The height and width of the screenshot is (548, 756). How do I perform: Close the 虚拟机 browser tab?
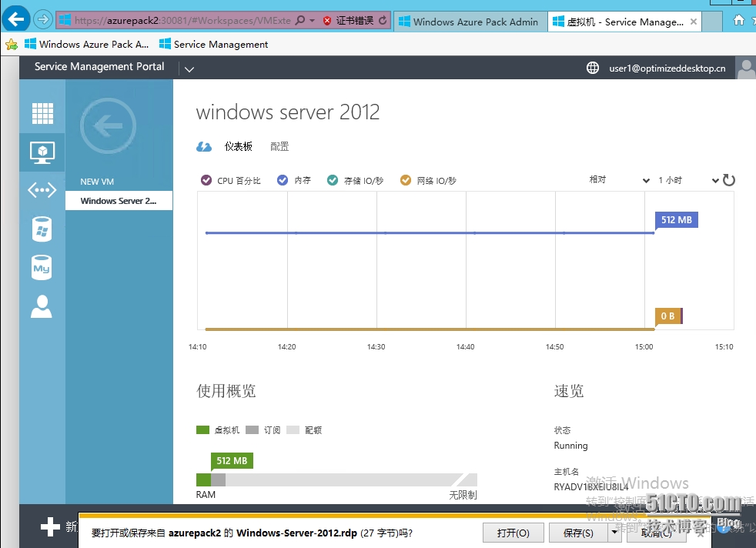694,22
